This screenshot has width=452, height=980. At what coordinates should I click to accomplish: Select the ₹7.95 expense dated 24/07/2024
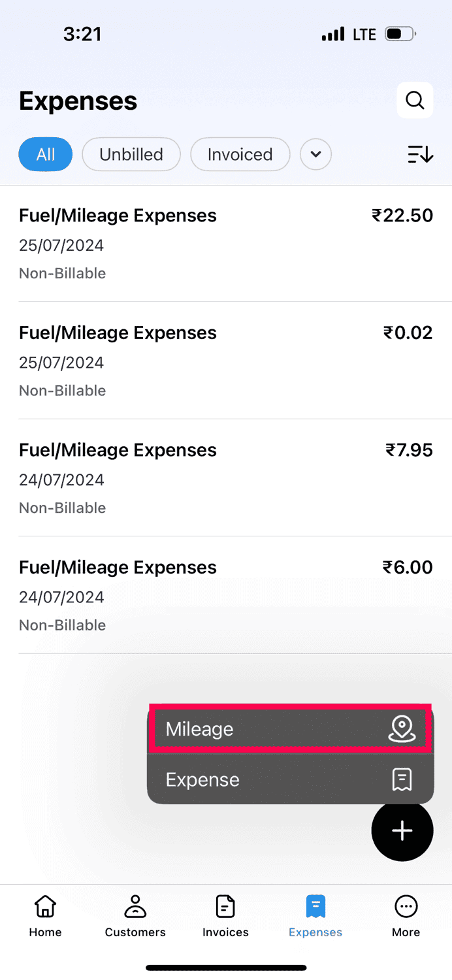[x=226, y=477]
